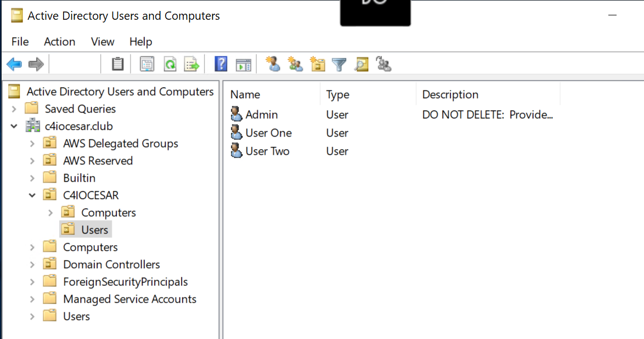Select the User One name
Viewport: 644px width, 339px height.
coord(269,133)
